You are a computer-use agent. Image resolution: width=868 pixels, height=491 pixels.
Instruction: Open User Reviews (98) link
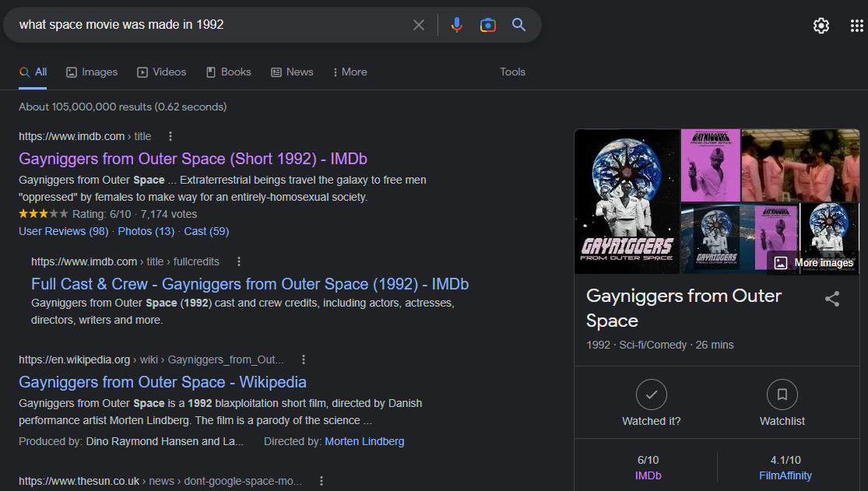(64, 231)
